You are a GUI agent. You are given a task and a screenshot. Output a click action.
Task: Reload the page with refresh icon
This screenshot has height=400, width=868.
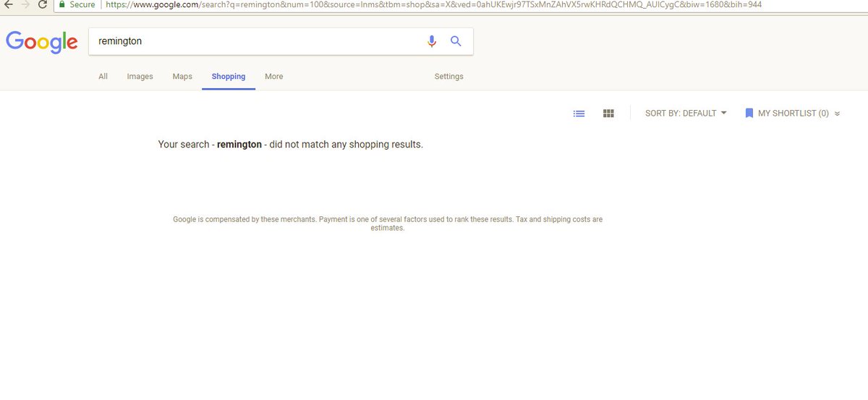click(43, 4)
